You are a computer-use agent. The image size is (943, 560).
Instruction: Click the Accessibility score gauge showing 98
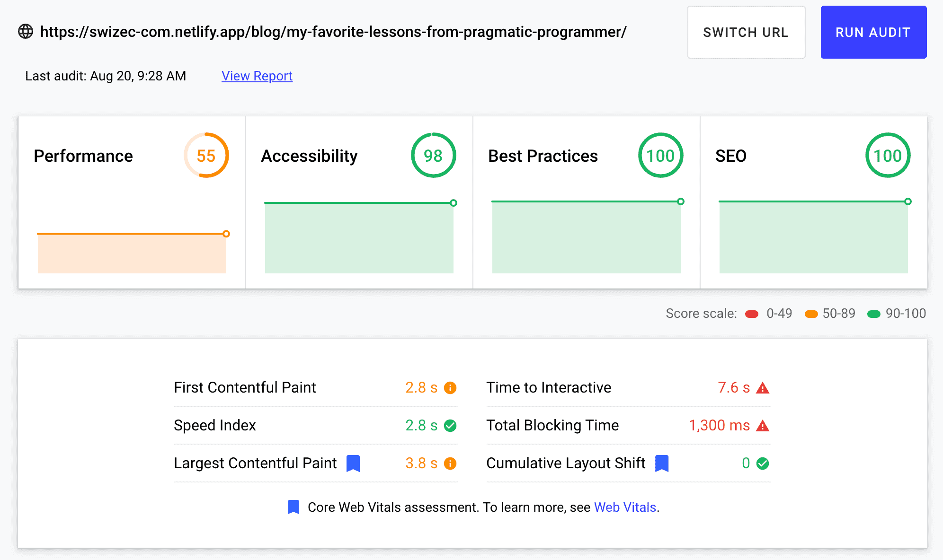point(433,156)
